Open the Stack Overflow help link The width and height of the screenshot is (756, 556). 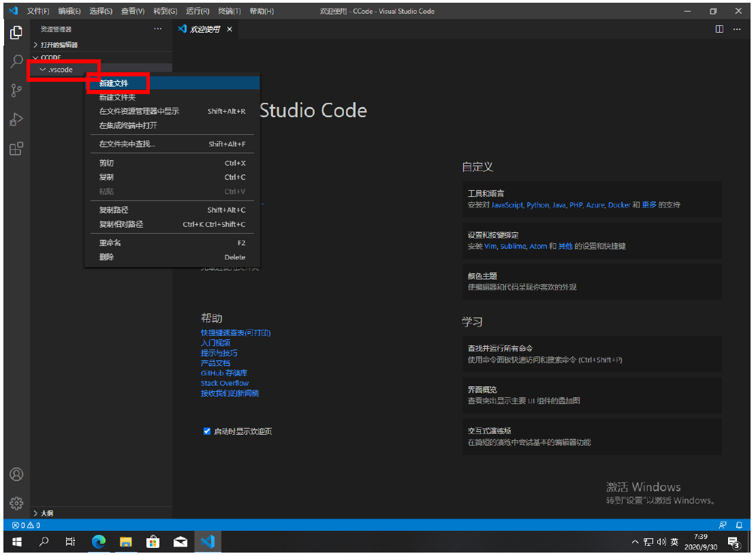(x=225, y=384)
